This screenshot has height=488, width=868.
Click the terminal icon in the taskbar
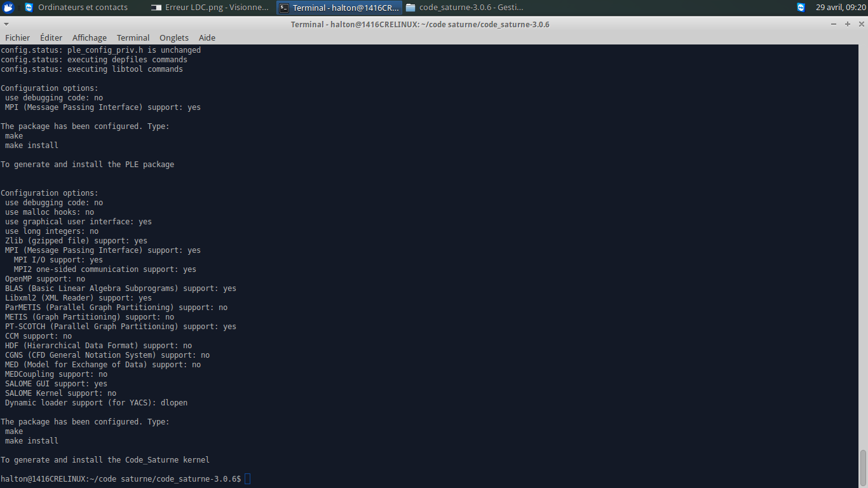284,8
